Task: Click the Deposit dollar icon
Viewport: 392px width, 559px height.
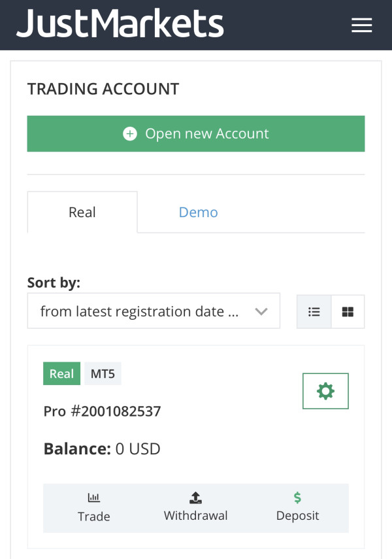Action: pyautogui.click(x=297, y=497)
